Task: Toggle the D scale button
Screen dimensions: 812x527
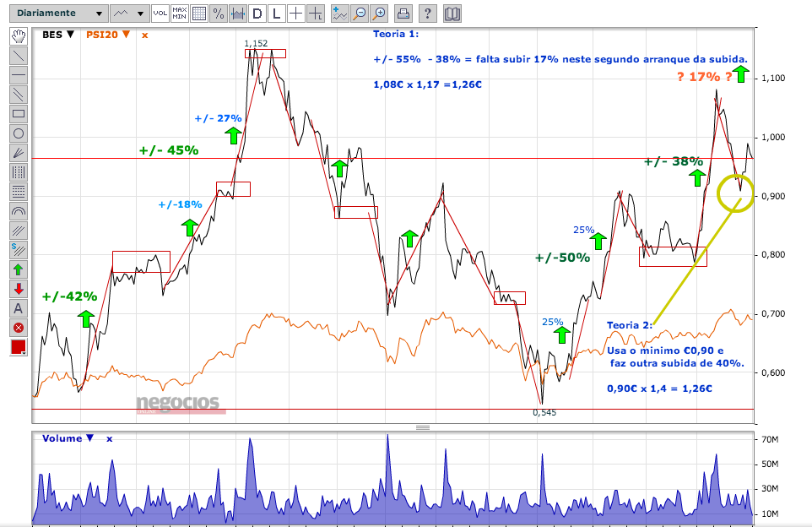Action: click(x=257, y=14)
